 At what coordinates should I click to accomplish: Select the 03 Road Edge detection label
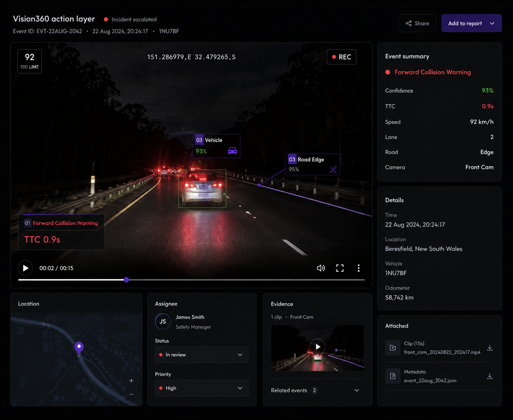point(313,164)
